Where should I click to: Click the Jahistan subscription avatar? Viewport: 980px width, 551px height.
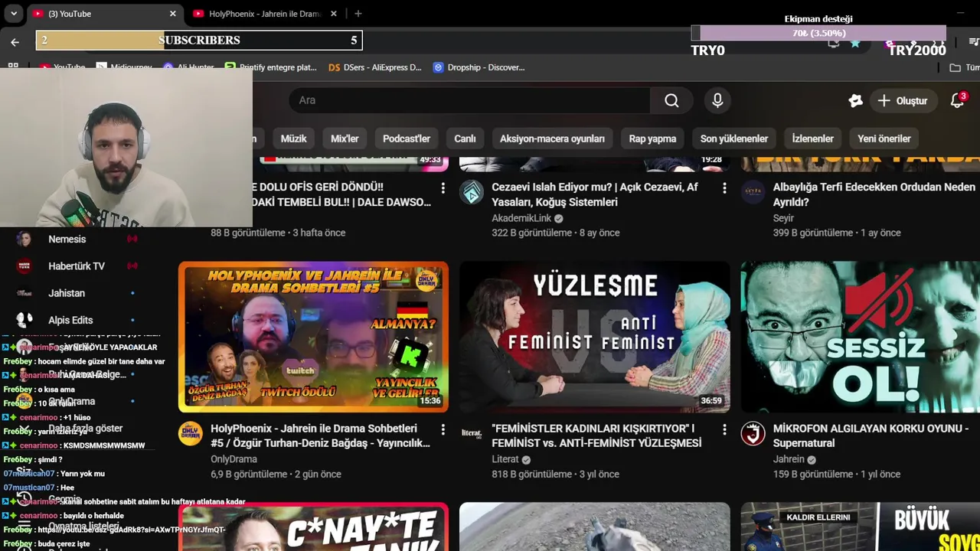(24, 293)
